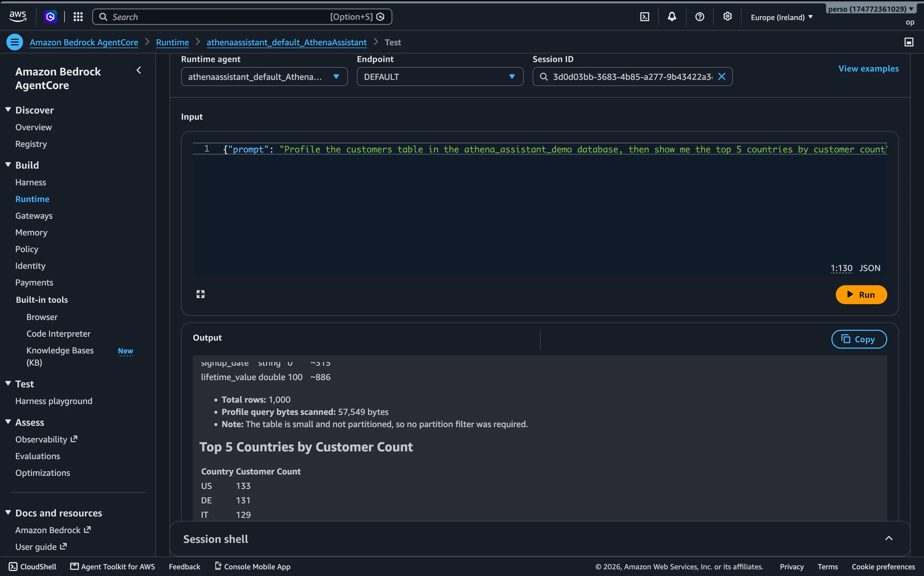924x576 pixels.
Task: Open Evaluations in sidebar
Action: click(38, 456)
